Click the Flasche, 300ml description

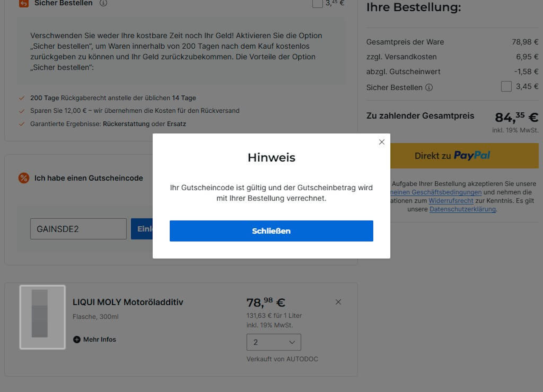(95, 317)
